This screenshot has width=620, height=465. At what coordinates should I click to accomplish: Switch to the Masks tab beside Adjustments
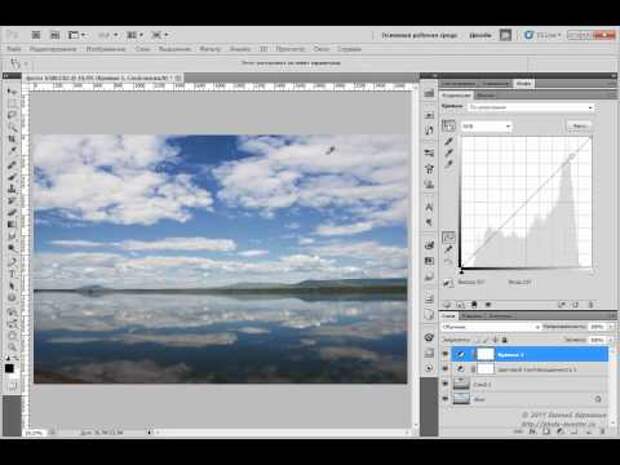tap(486, 95)
